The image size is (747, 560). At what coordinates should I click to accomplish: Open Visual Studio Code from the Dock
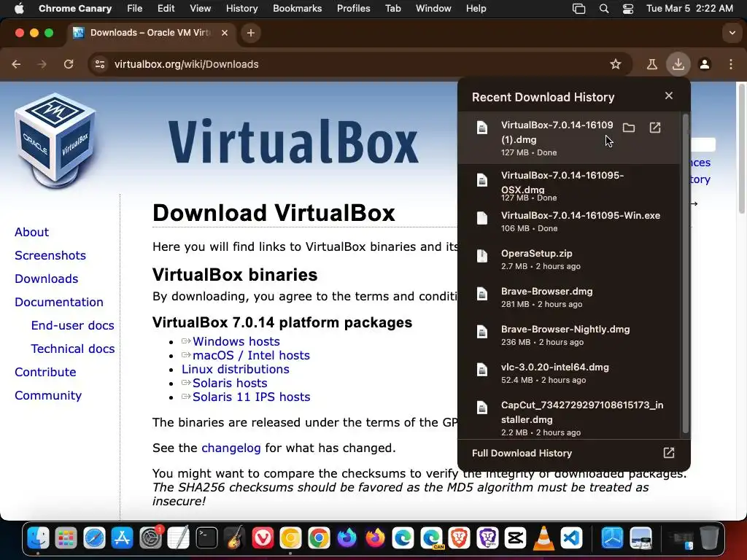[x=571, y=539]
